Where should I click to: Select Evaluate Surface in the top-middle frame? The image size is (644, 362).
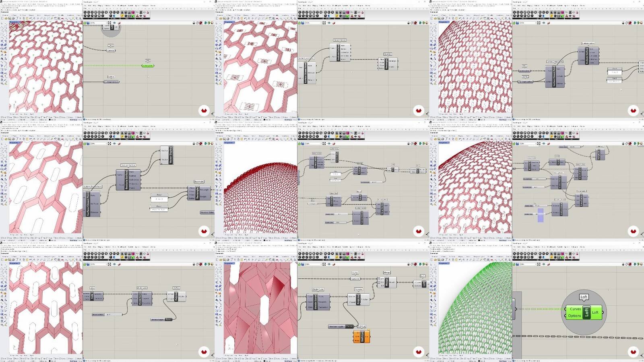(x=340, y=52)
